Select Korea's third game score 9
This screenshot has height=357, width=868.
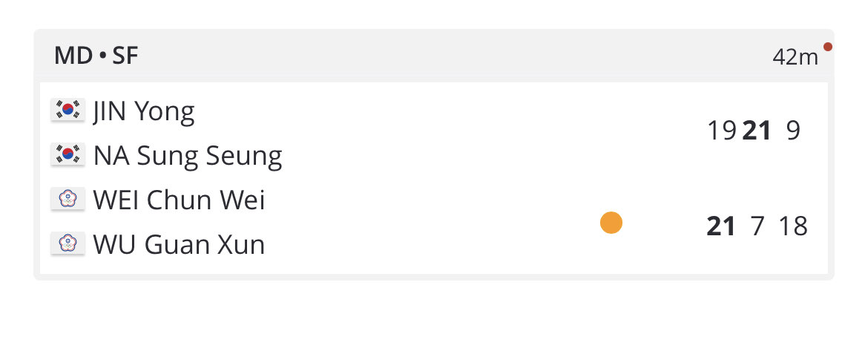coord(793,131)
